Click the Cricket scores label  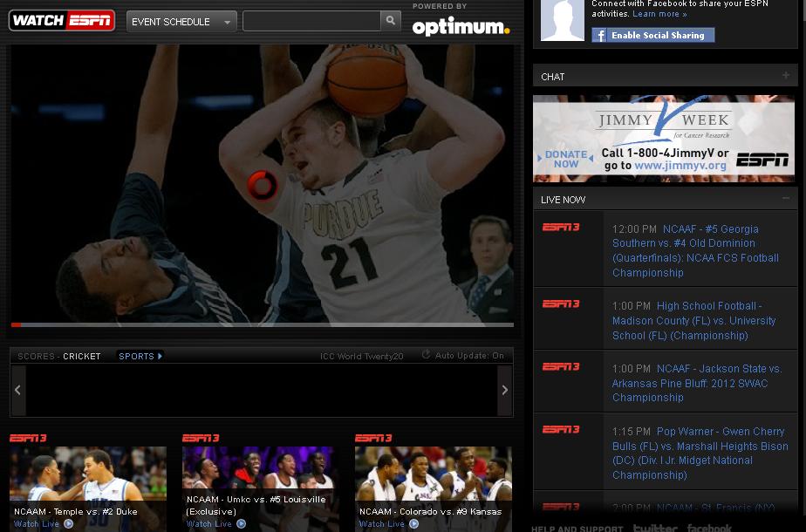(x=82, y=356)
